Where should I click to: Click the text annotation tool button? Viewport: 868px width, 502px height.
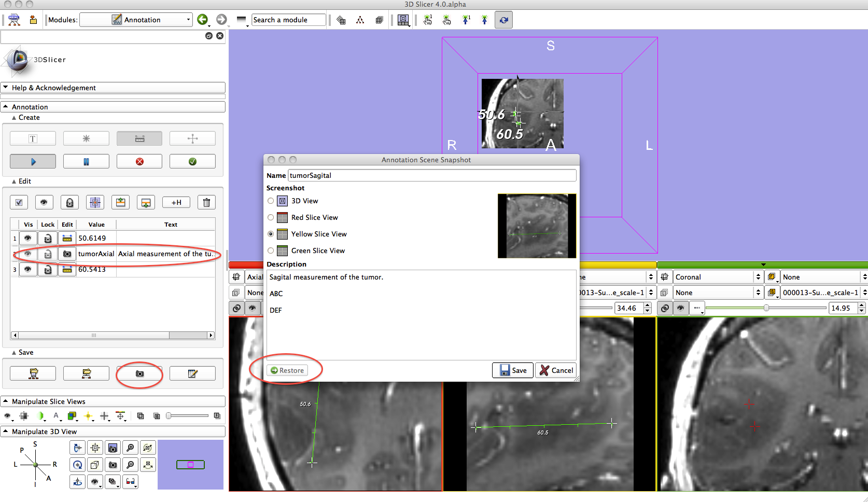click(33, 138)
